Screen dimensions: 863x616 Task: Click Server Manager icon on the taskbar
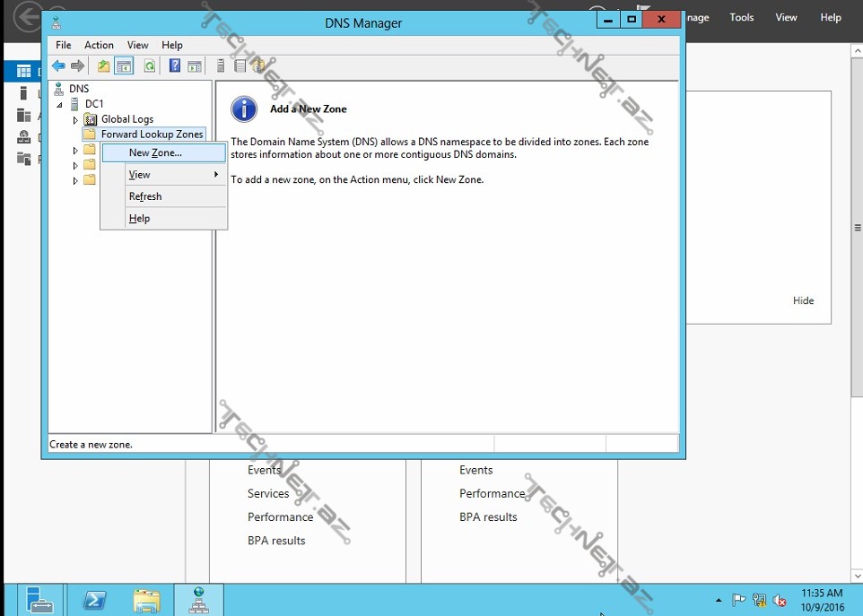[39, 600]
